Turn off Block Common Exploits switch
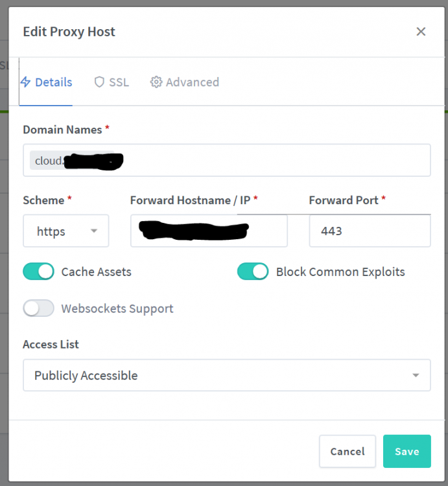This screenshot has height=486, width=448. pyautogui.click(x=253, y=272)
